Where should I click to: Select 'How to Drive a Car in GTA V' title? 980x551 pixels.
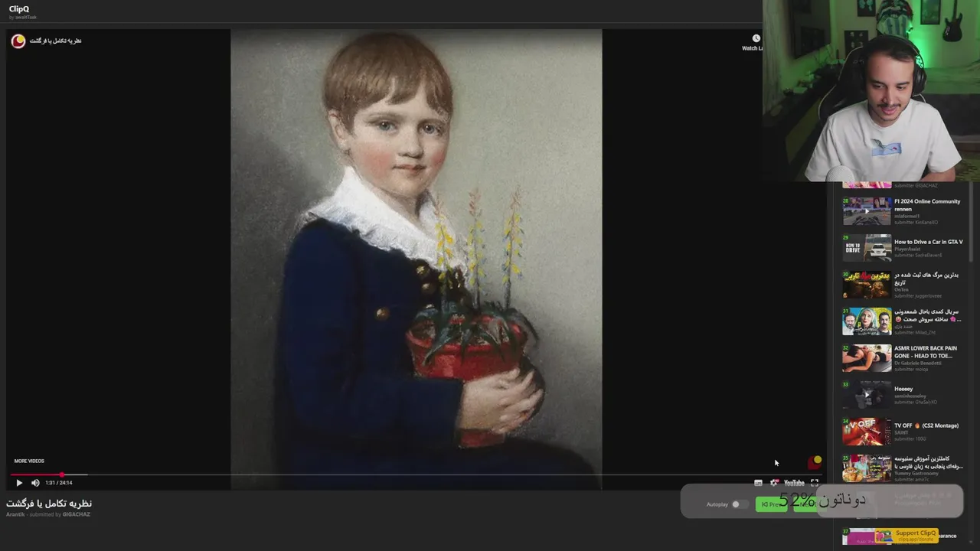coord(929,242)
